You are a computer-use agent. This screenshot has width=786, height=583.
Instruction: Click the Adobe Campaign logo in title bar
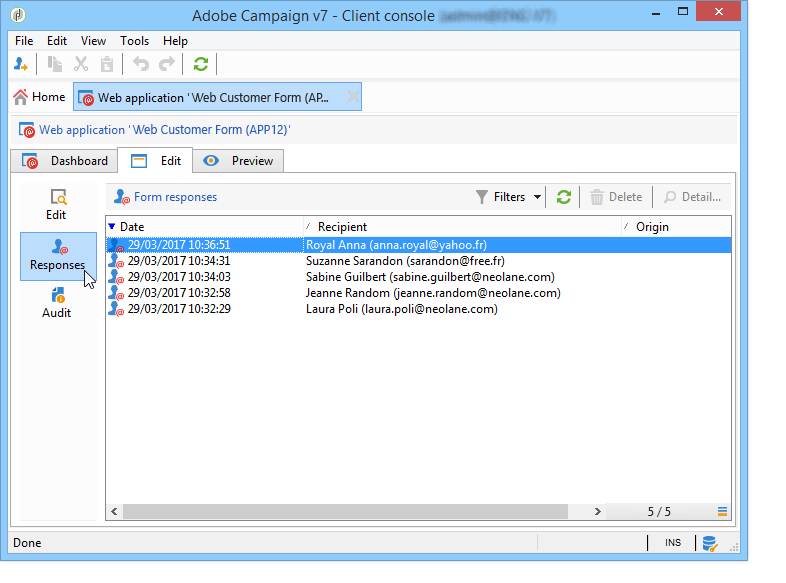coord(18,15)
